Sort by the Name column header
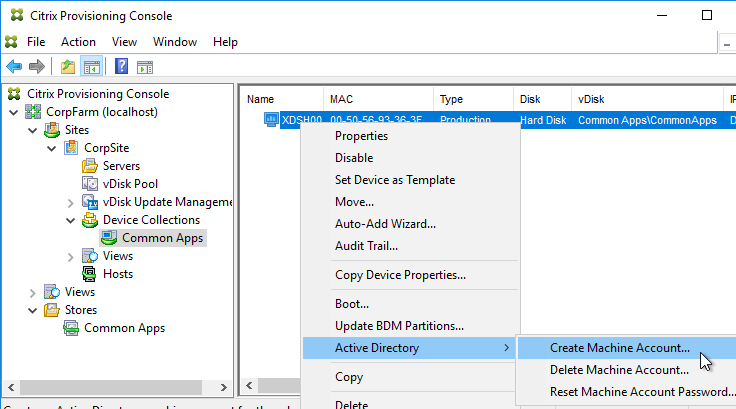 pos(282,99)
